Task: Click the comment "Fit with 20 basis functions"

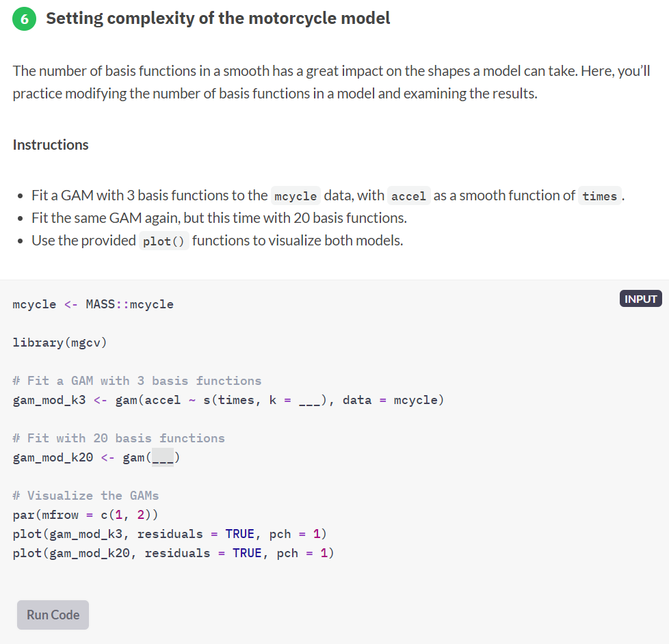Action: coord(118,438)
